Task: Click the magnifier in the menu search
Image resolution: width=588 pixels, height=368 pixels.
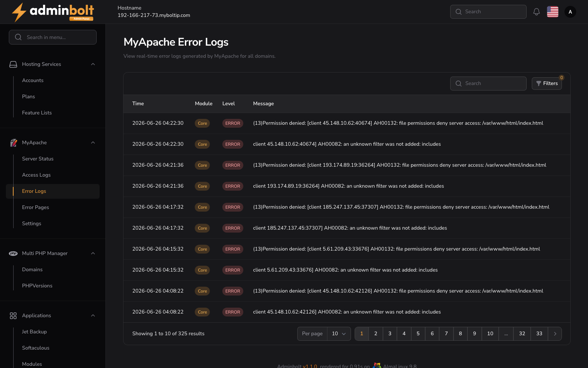Action: tap(18, 37)
